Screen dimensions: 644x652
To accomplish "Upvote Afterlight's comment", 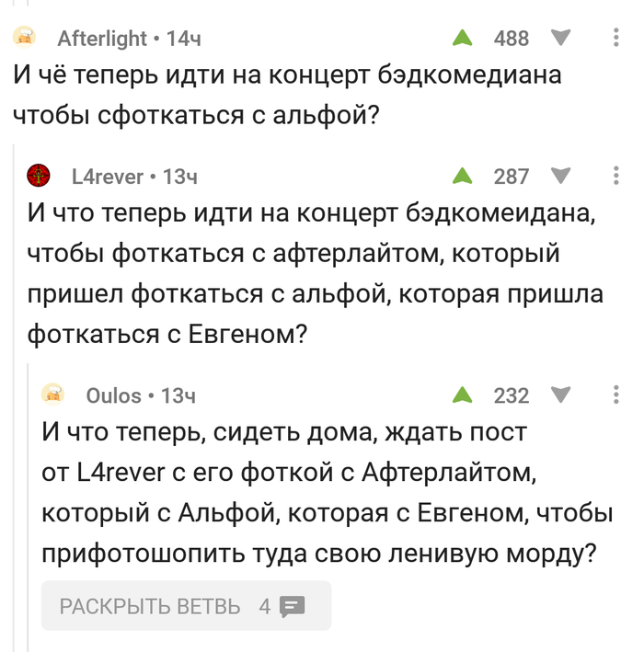I will point(462,38).
